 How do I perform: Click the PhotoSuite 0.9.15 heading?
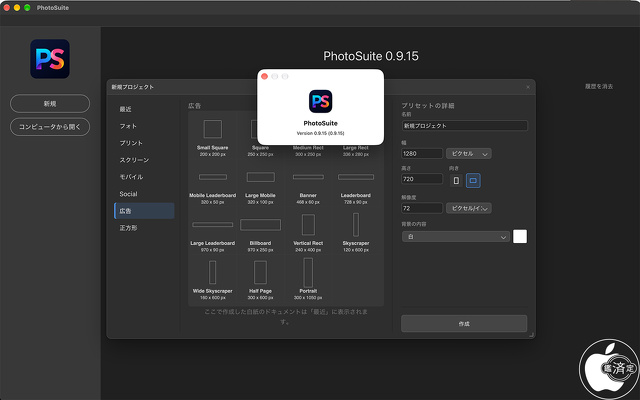371,56
